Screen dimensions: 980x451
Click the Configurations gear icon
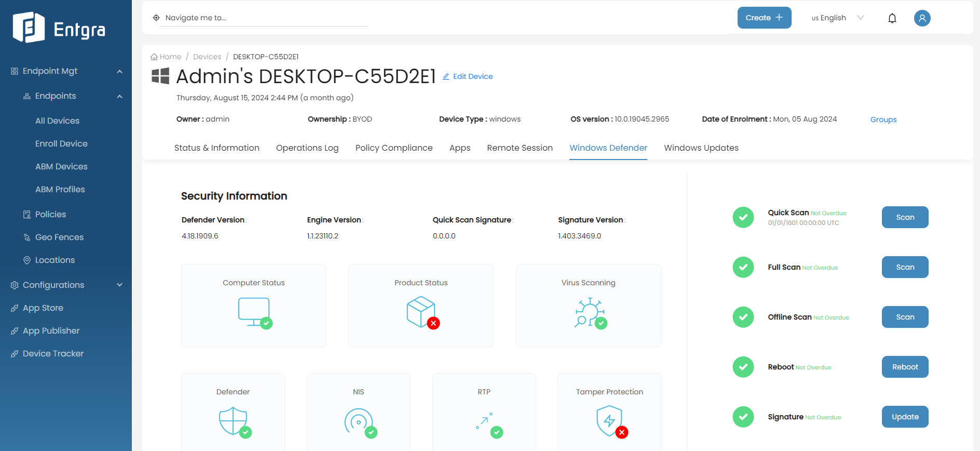tap(15, 285)
